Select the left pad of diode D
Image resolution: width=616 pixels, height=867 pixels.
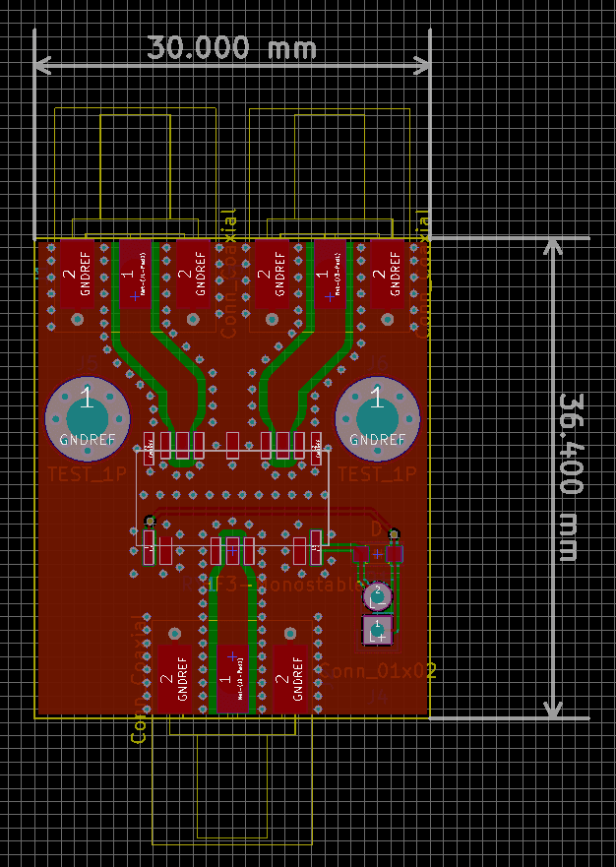click(360, 555)
